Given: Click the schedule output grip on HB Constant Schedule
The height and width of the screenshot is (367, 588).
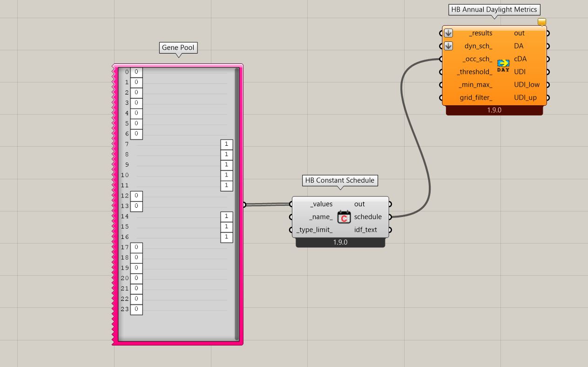Looking at the screenshot, I should [x=390, y=217].
